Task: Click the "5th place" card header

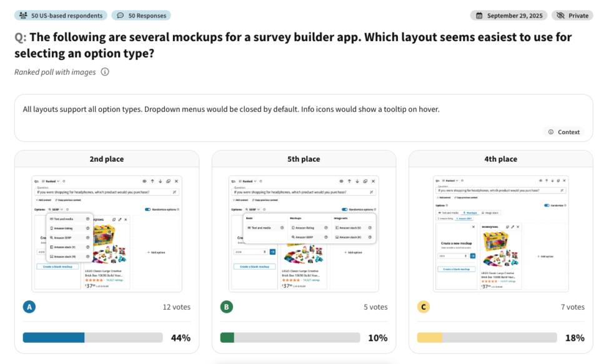Action: pos(304,159)
